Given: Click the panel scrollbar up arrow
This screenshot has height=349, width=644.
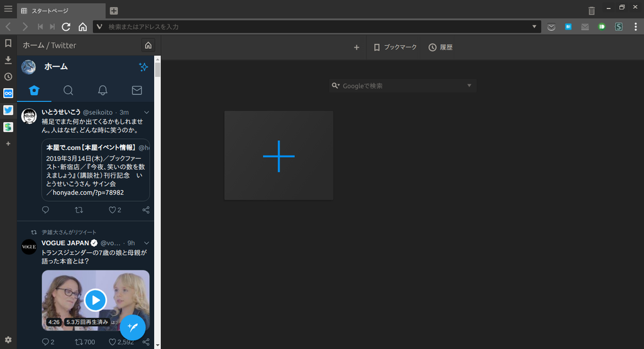Looking at the screenshot, I should (157, 60).
